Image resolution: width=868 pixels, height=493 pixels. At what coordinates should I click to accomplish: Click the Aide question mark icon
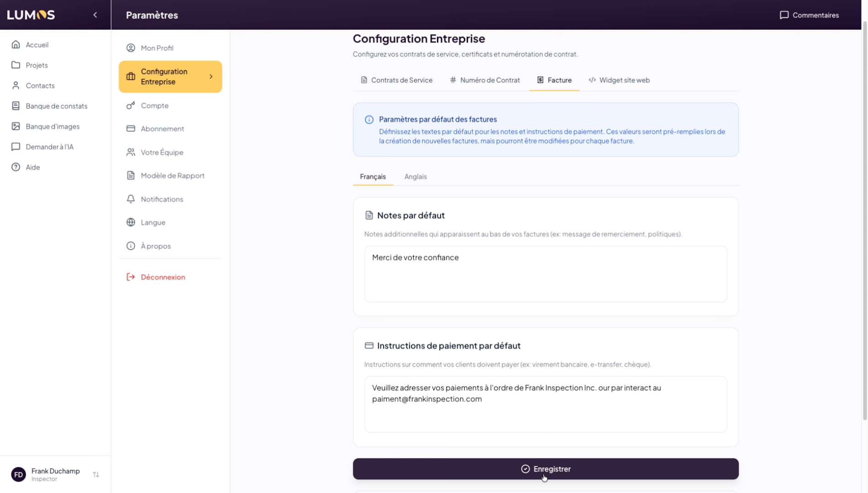pos(16,167)
